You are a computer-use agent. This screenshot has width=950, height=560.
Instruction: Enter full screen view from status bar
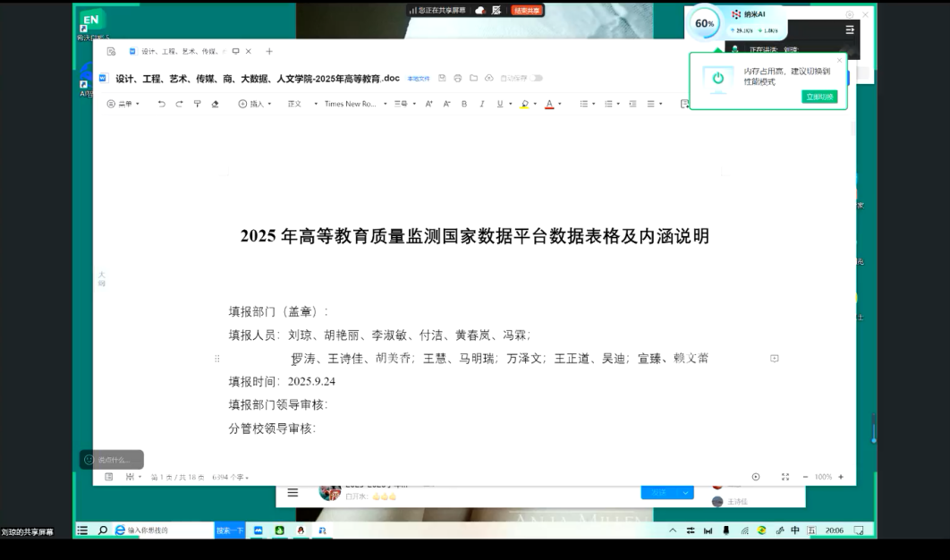click(x=785, y=477)
